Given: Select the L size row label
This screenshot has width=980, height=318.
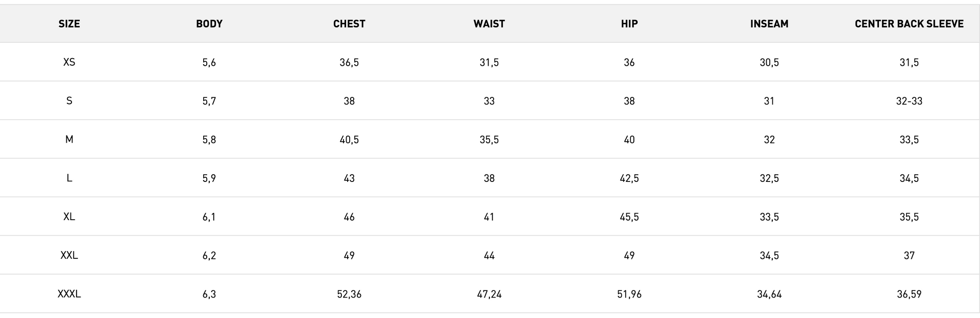Looking at the screenshot, I should click(x=69, y=178).
